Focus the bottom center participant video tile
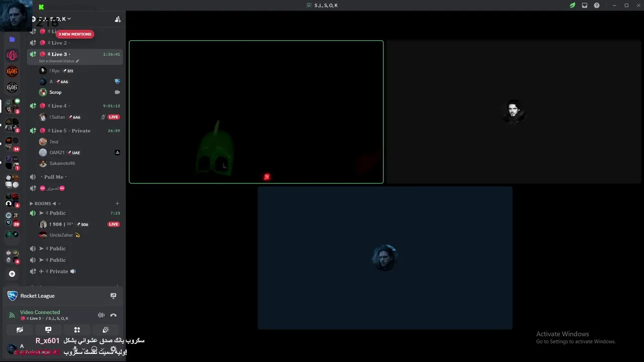This screenshot has width=644, height=362. (385, 258)
